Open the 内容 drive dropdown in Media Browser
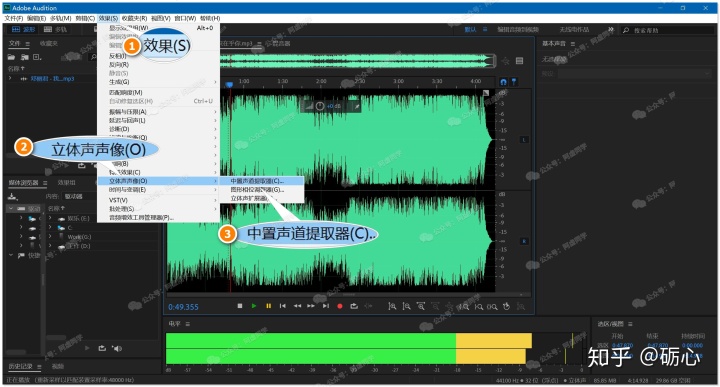 pos(80,196)
